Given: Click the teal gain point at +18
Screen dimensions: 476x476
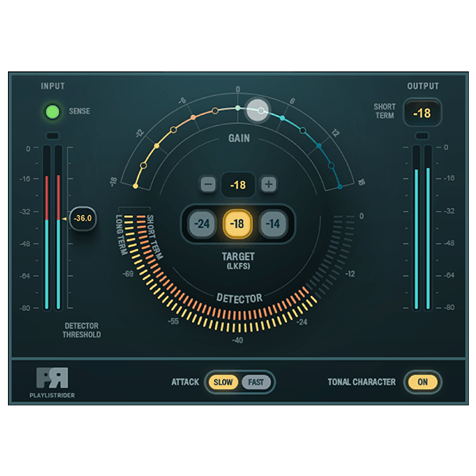Looking at the screenshot, I should click(341, 186).
